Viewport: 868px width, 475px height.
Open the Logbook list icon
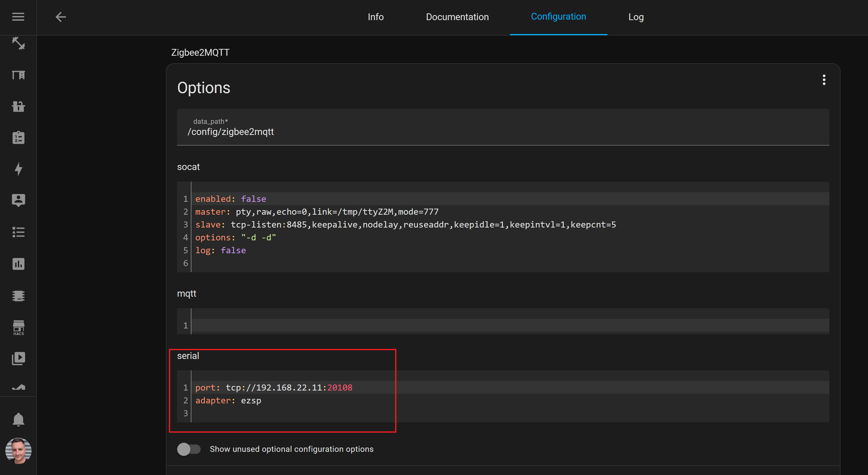18,232
